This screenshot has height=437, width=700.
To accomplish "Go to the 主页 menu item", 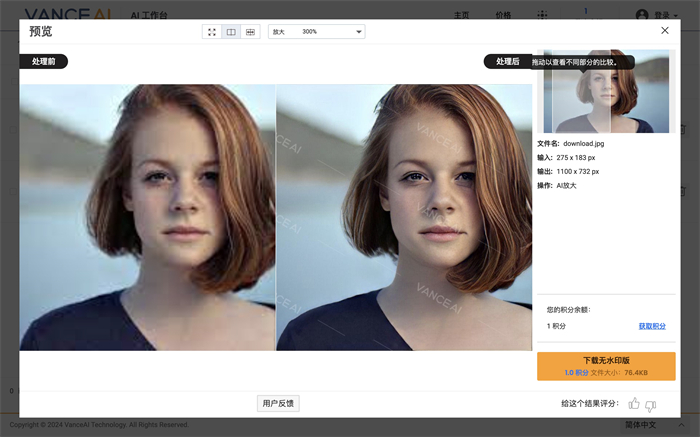I will pos(461,15).
